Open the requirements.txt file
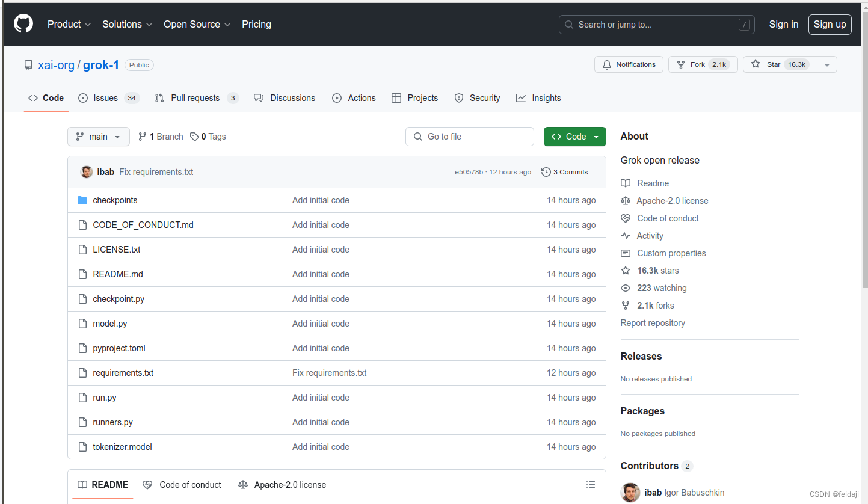The width and height of the screenshot is (868, 504). [123, 373]
